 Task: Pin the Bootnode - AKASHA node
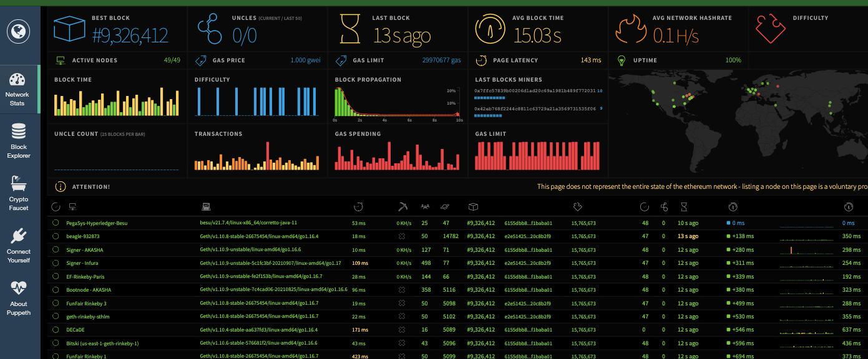[56, 290]
